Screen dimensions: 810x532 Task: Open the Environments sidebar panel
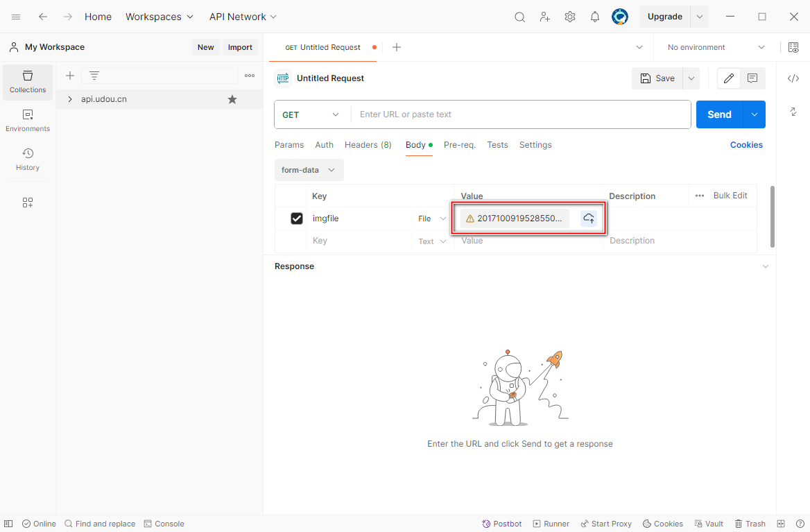(x=28, y=120)
